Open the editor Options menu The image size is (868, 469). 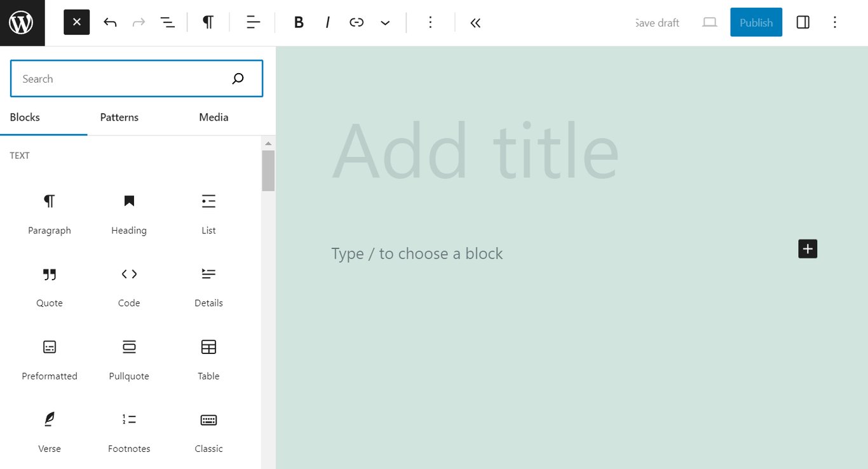835,22
